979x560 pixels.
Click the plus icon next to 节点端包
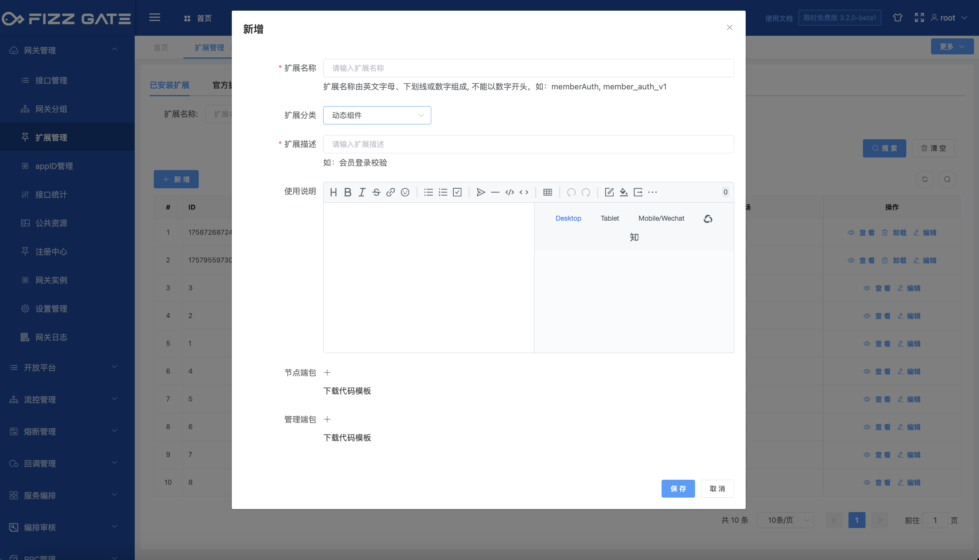327,372
